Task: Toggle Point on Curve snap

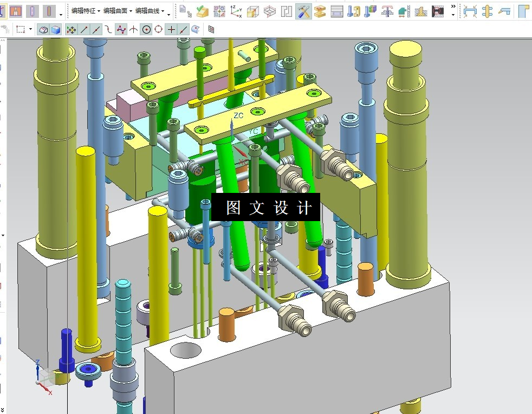Action: point(183,30)
